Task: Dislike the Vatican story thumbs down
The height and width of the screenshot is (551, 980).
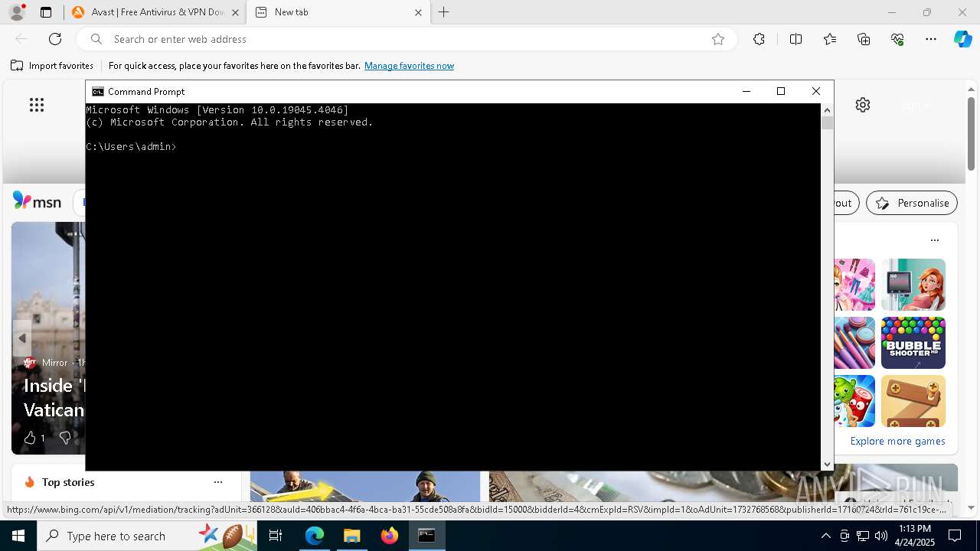Action: coord(65,438)
